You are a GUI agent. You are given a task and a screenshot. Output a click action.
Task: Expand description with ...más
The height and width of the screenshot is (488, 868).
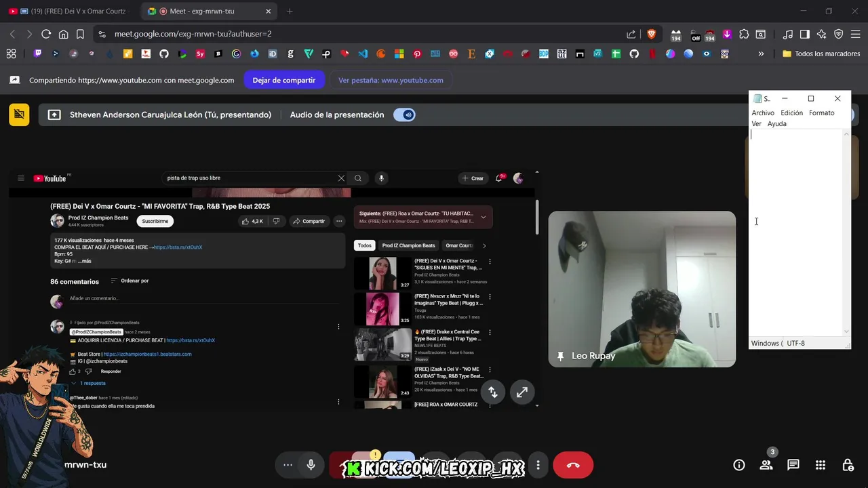[85, 261]
